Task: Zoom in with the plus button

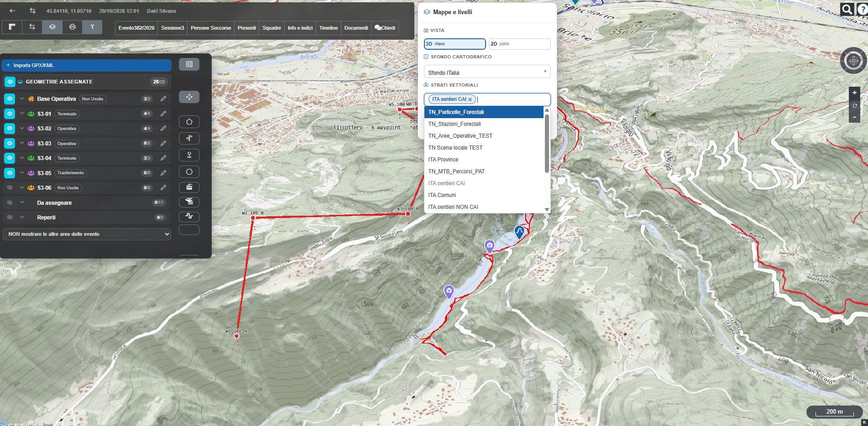Action: pyautogui.click(x=854, y=93)
